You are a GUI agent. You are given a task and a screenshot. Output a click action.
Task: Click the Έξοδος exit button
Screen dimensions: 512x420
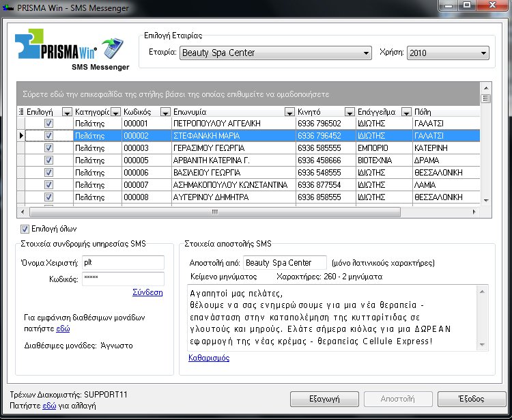click(x=471, y=399)
